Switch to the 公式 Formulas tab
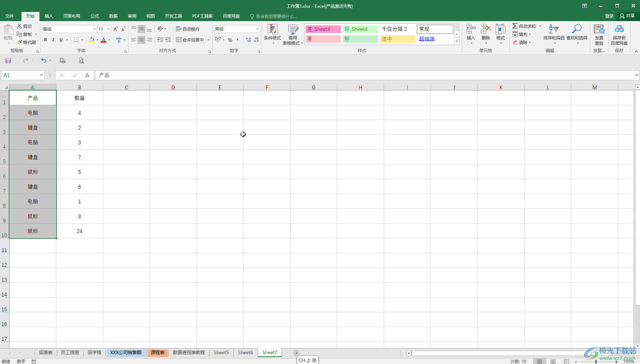Viewport: 640px width, 364px height. [95, 16]
